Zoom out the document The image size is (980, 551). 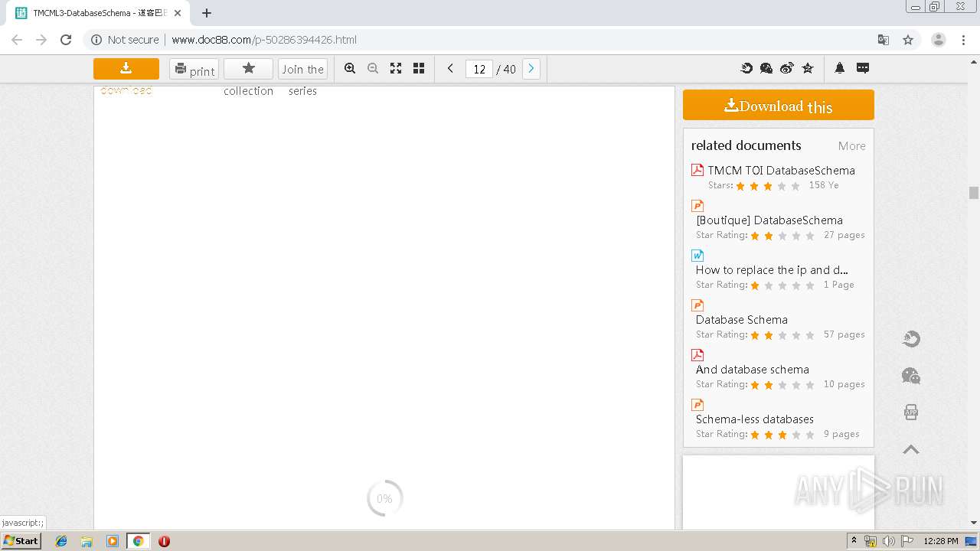point(373,68)
